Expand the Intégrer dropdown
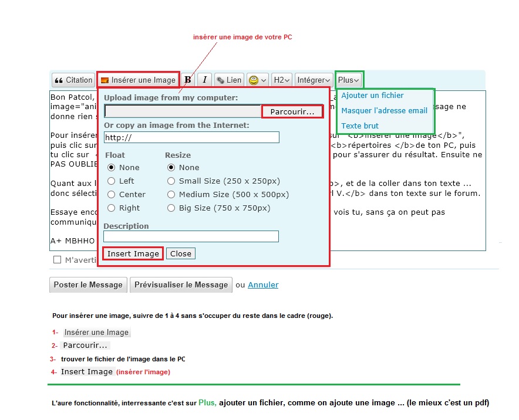This screenshot has height=420, width=519. pyautogui.click(x=313, y=80)
